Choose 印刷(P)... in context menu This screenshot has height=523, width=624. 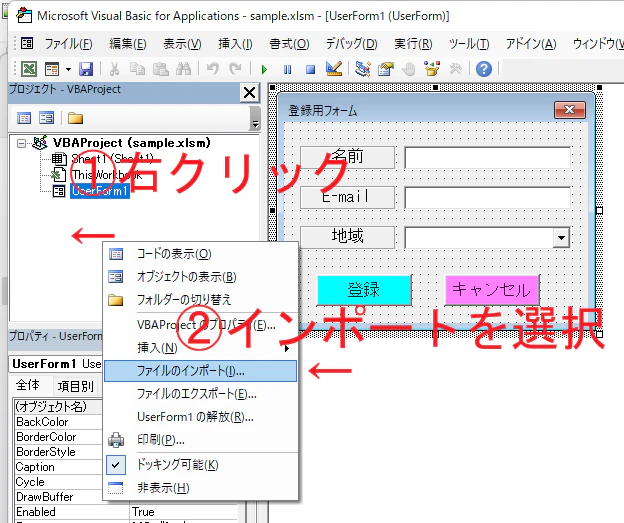coord(201,440)
